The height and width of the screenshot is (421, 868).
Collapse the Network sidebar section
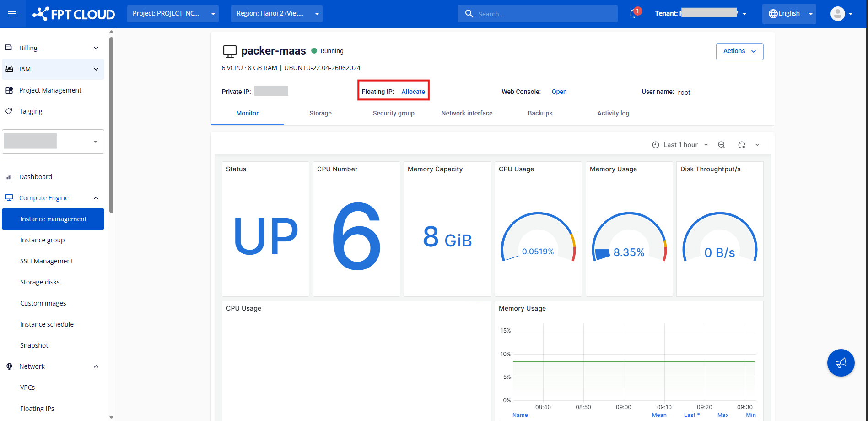[96, 366]
